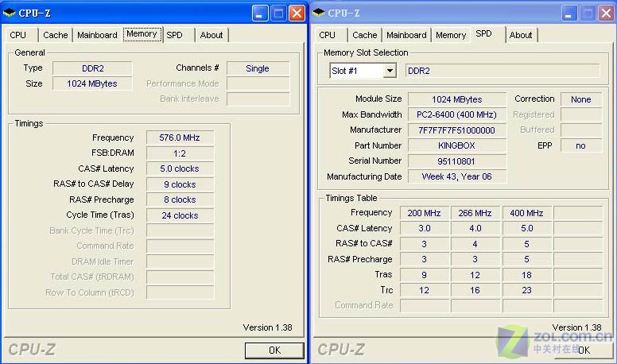
Task: Click Size field showing 1024 MBytes
Action: (x=92, y=83)
